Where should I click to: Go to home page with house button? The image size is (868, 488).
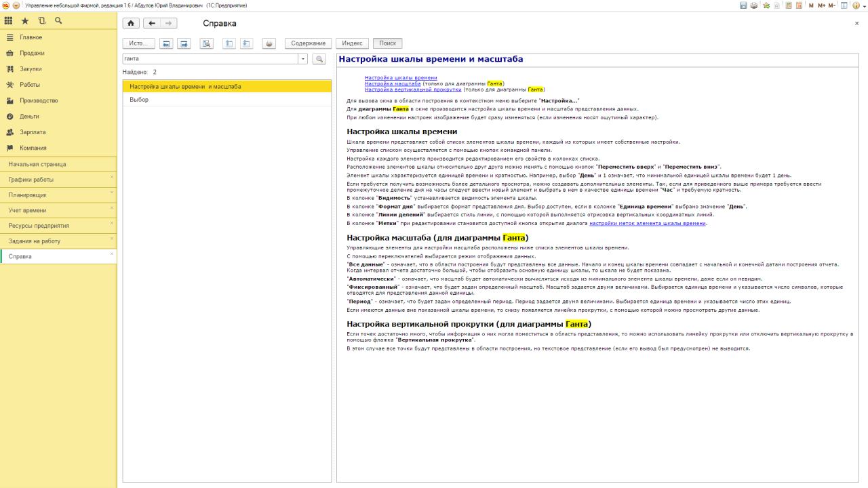point(131,23)
